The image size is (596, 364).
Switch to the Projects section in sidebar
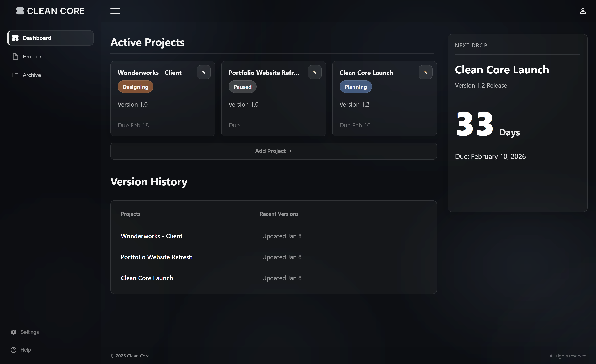[32, 56]
